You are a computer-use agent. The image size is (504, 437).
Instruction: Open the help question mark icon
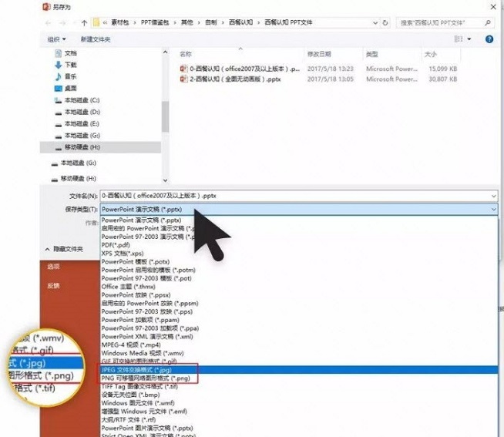[489, 39]
